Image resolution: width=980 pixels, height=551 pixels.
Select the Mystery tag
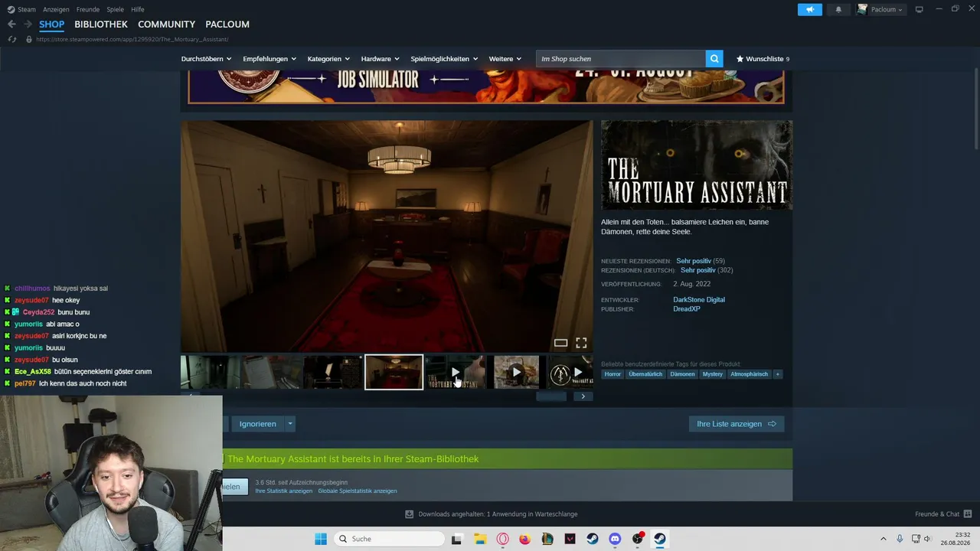(x=713, y=374)
